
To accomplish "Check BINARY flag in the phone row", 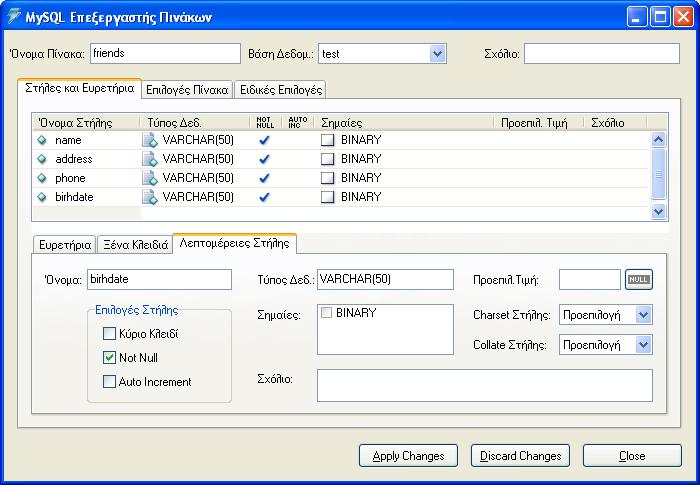I will coord(327,178).
